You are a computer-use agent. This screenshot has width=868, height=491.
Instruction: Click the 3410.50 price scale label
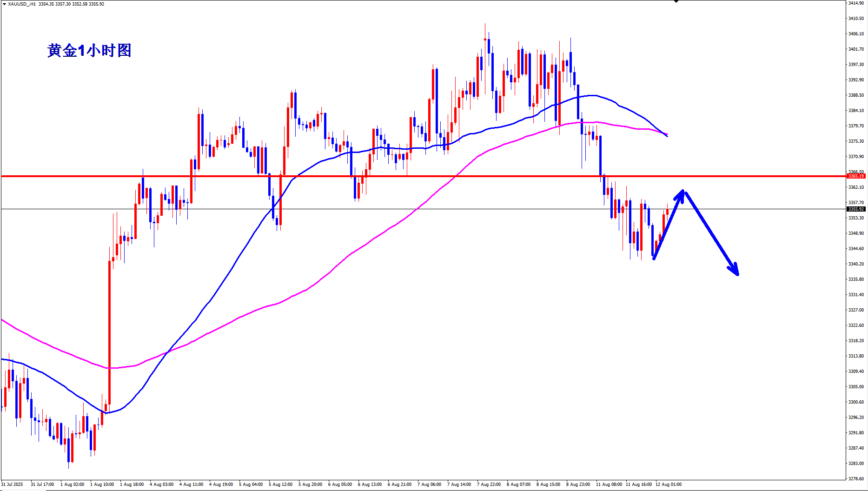click(856, 19)
